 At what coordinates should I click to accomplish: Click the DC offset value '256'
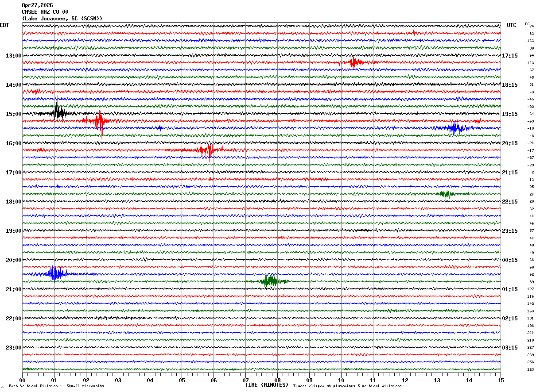point(530,362)
